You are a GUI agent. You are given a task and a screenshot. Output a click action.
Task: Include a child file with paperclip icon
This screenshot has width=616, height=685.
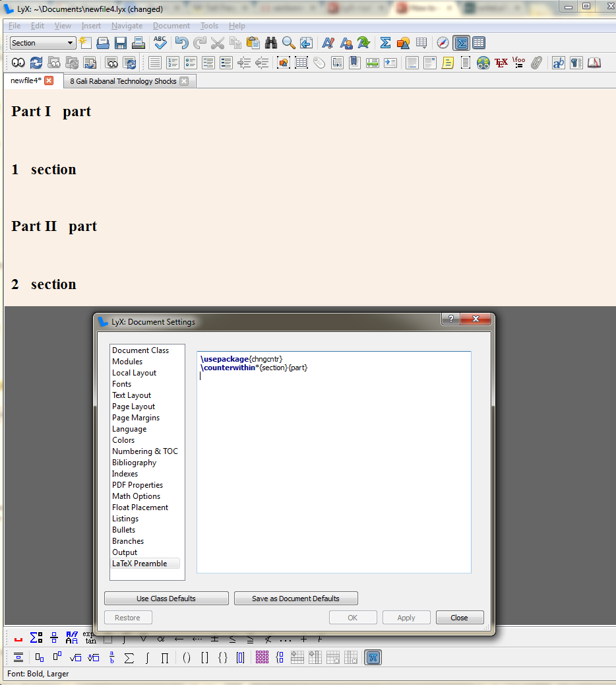tap(537, 63)
